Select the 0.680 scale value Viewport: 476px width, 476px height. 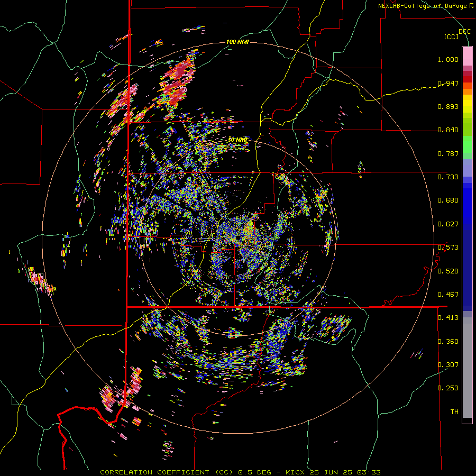[448, 200]
